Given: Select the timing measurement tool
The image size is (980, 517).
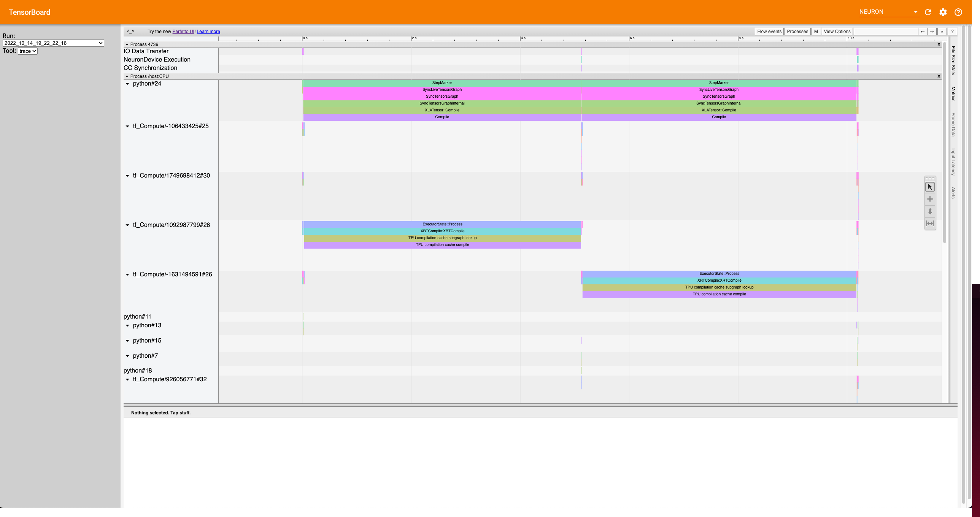Looking at the screenshot, I should click(930, 224).
